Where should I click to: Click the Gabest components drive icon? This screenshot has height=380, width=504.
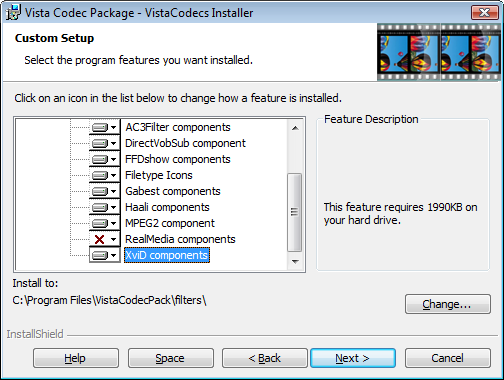click(100, 191)
